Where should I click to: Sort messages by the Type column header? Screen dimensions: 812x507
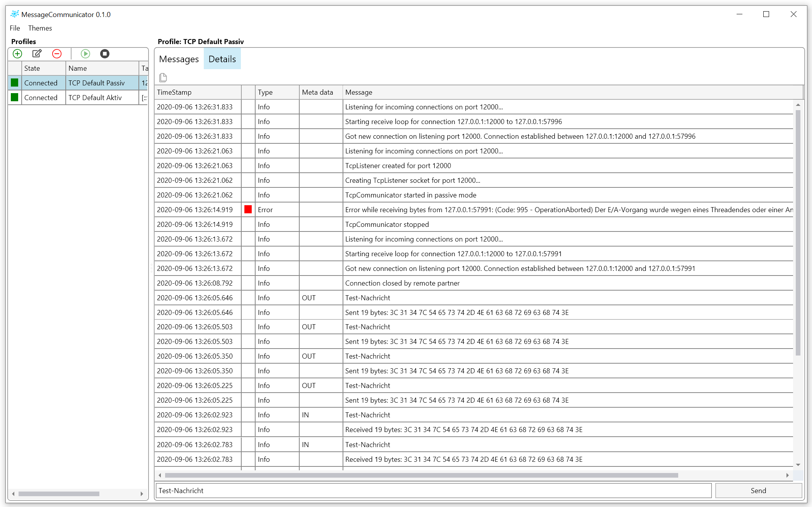point(265,92)
